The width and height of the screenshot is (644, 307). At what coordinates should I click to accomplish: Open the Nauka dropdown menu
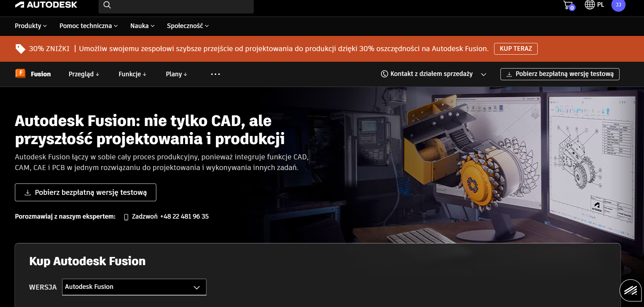click(x=142, y=26)
